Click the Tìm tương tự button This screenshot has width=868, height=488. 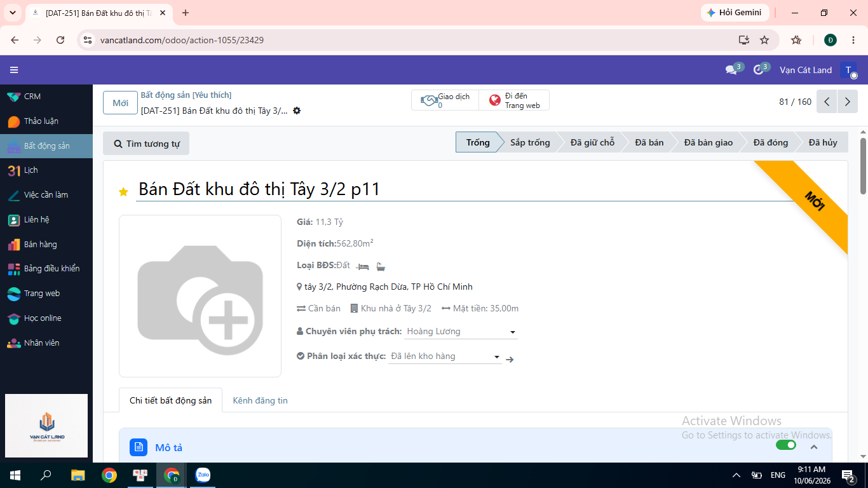point(146,144)
